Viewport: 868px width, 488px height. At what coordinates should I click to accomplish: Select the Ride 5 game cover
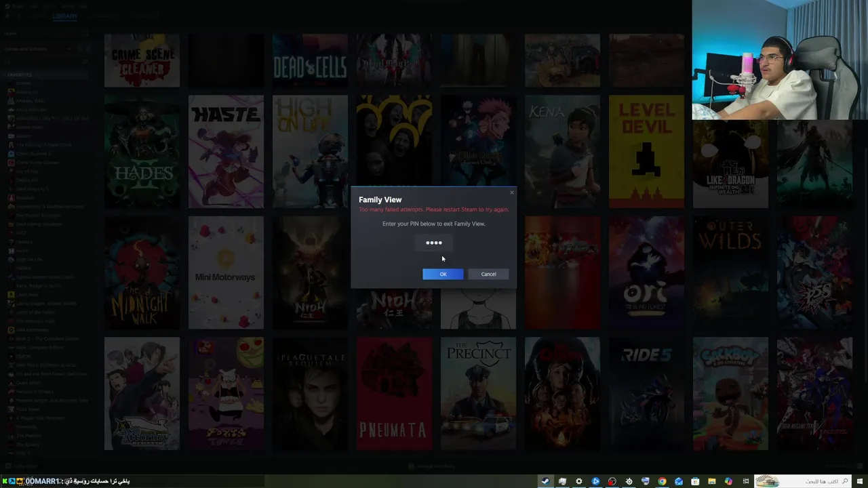[646, 394]
